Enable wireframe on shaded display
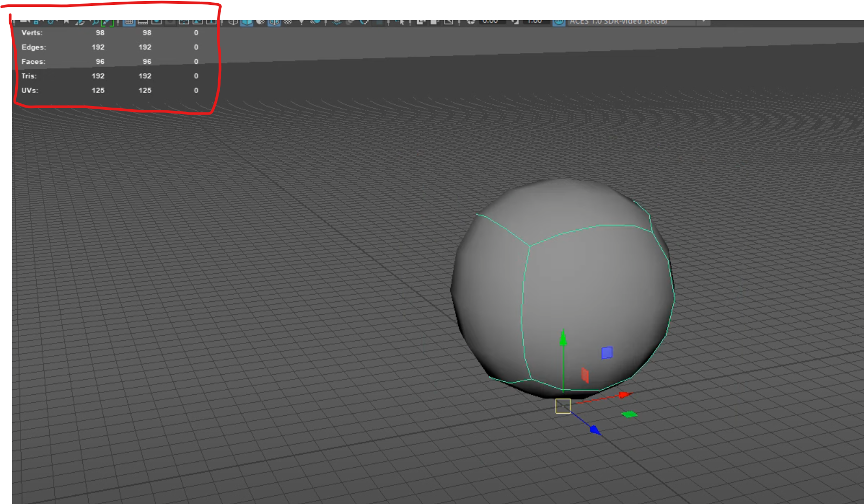This screenshot has height=504, width=864. (274, 22)
